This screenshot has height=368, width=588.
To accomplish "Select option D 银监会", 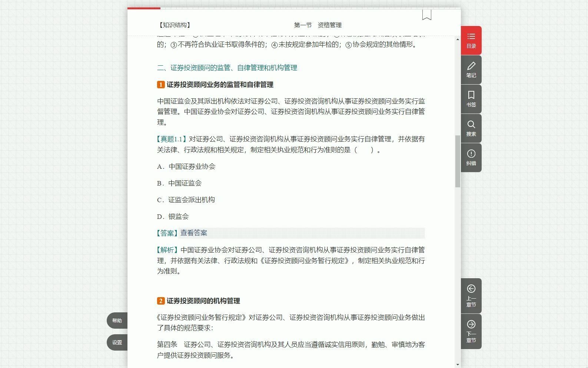I will coord(173,217).
